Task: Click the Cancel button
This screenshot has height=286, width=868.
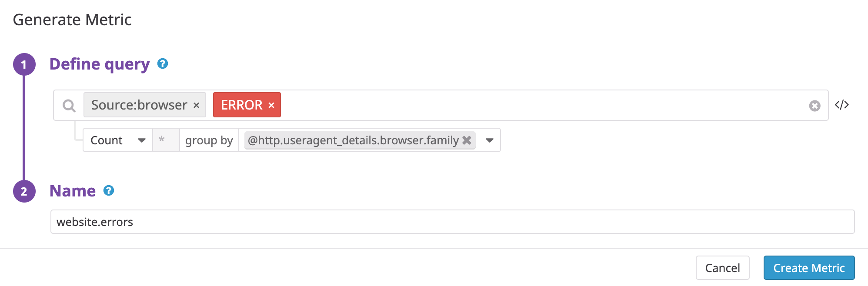Action: coord(723,268)
